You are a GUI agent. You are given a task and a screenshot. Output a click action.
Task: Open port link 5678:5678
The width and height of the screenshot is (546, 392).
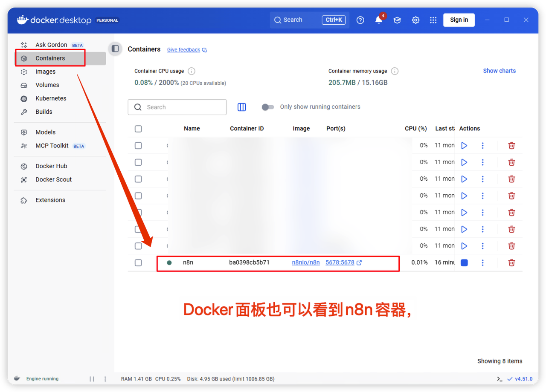click(340, 262)
